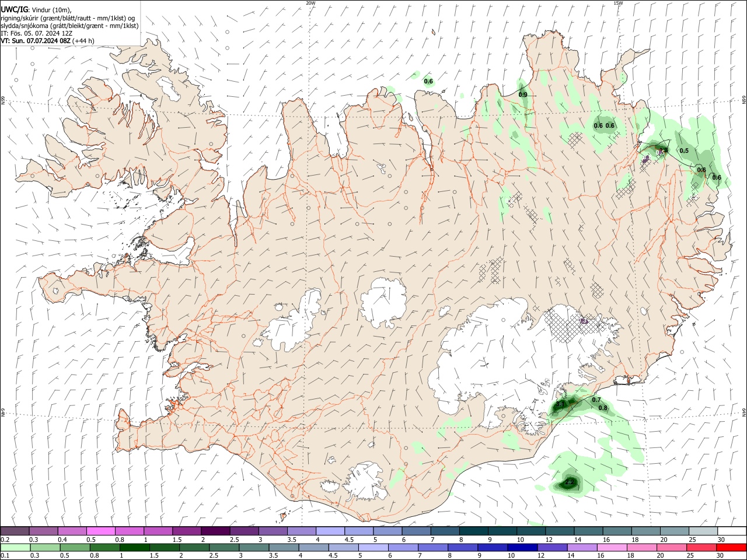Select upper legend swatch labeled 3.5
Image resolution: width=747 pixels, height=560 pixels.
point(301,531)
